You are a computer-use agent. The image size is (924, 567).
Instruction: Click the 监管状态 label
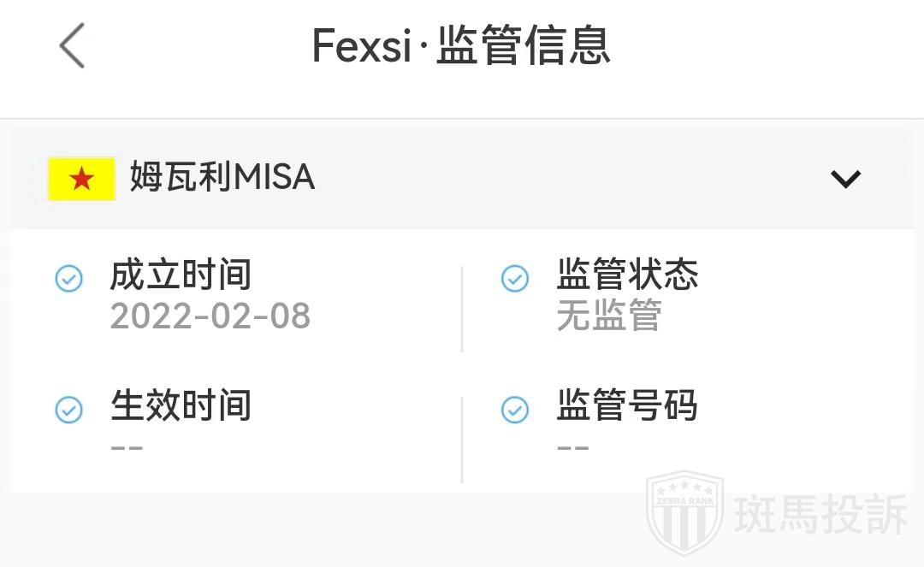click(x=627, y=275)
